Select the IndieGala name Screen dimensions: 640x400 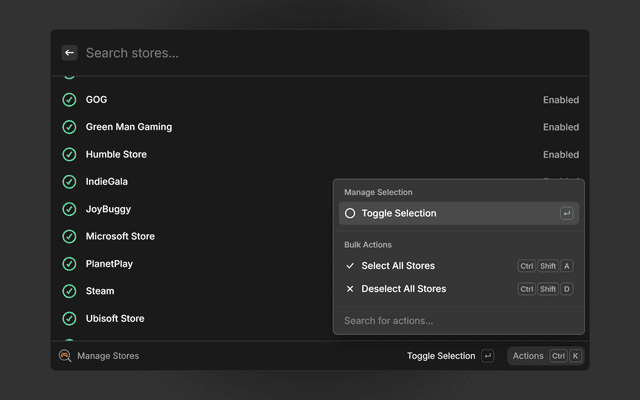click(107, 182)
